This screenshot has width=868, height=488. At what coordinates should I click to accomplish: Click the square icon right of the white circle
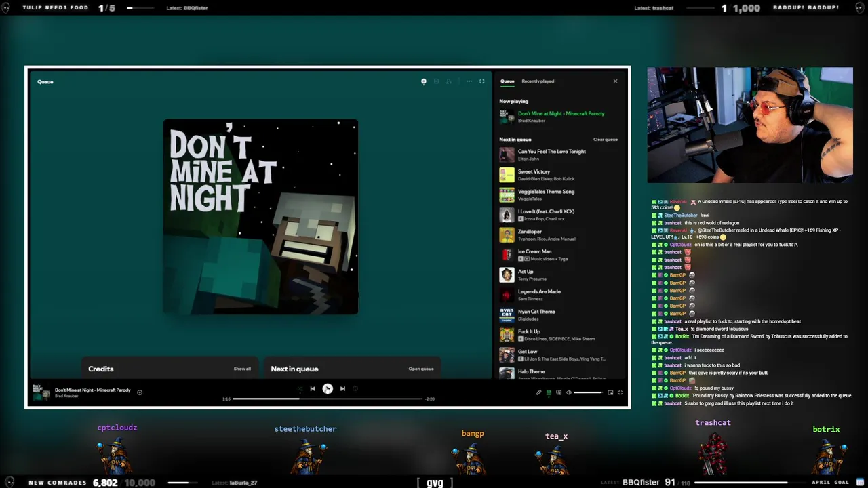436,81
